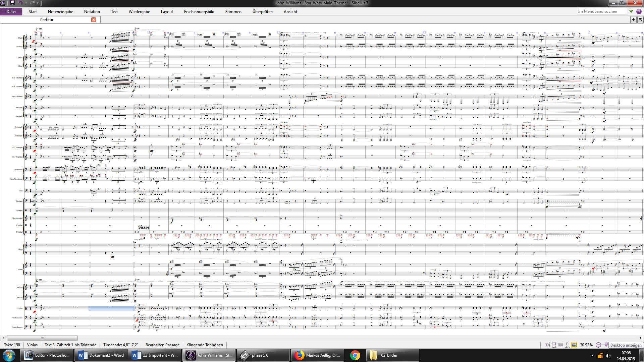This screenshot has width=644, height=362.
Task: Click the undo arrow icon
Action: pos(20,3)
